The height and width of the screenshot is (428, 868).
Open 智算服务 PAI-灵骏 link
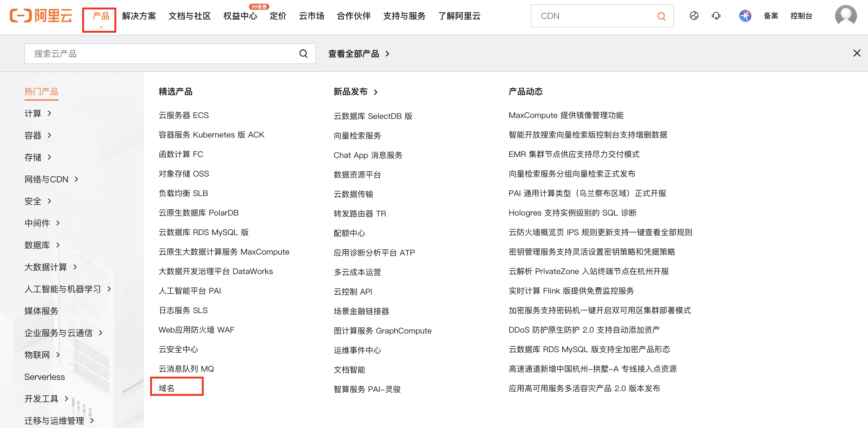click(367, 389)
